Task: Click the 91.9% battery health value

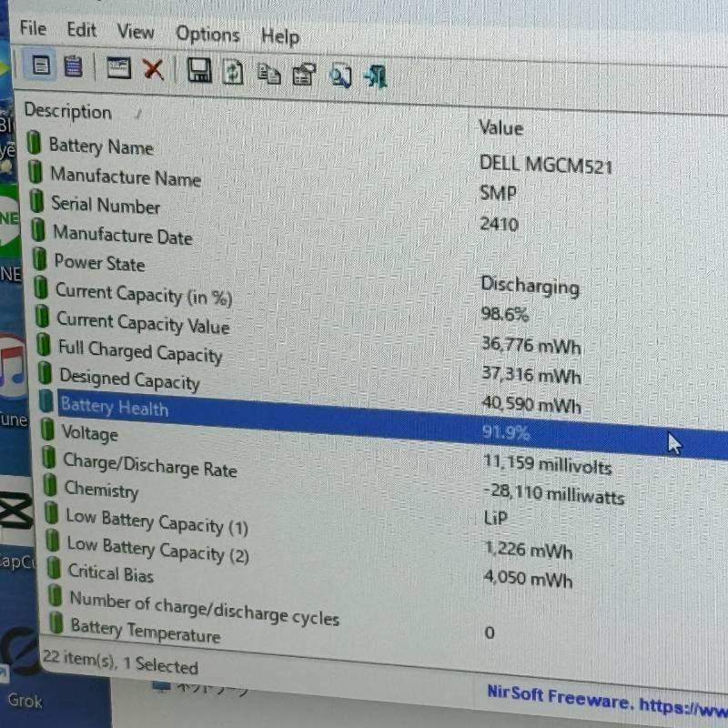Action: tap(506, 432)
